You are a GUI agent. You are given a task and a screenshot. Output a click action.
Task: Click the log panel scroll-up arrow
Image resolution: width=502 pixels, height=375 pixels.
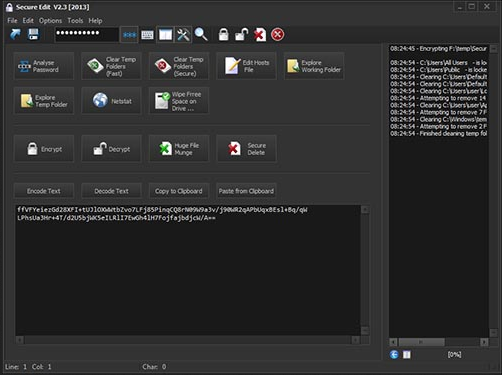pos(493,49)
